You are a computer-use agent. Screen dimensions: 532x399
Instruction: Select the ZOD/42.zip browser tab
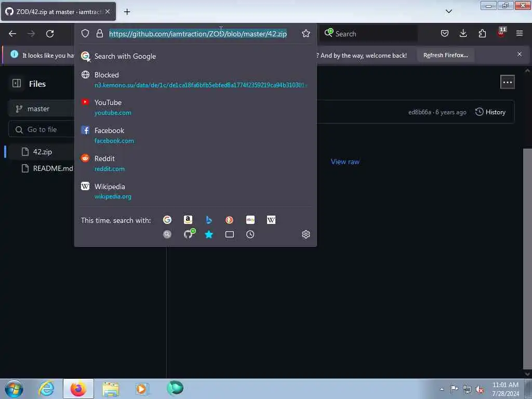[58, 12]
